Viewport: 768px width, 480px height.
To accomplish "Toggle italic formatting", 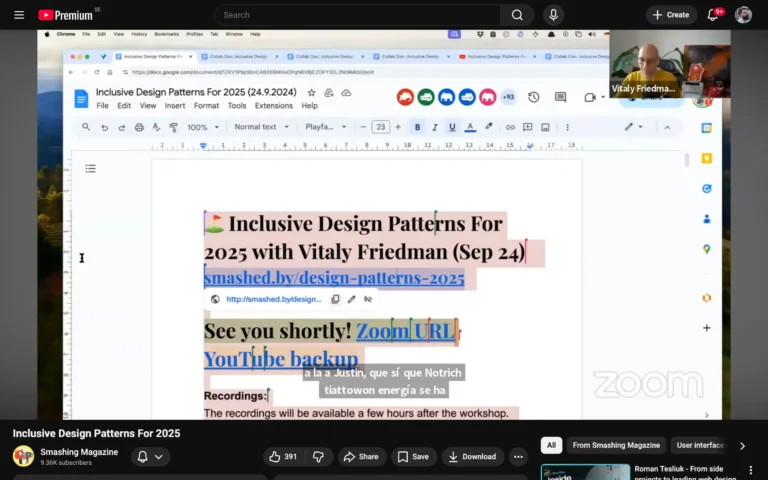I will [x=434, y=127].
